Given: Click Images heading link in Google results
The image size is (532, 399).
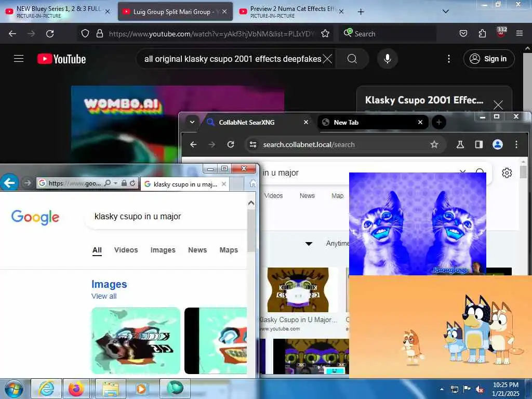Looking at the screenshot, I should (x=109, y=284).
